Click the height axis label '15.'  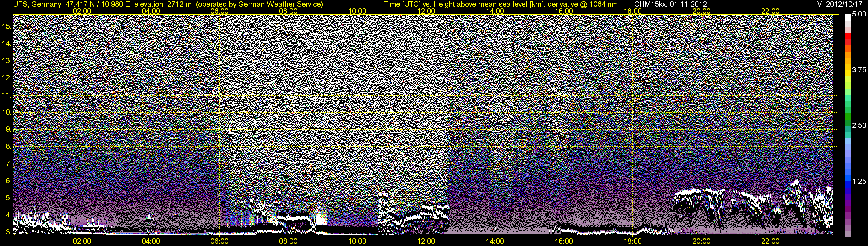click(7, 26)
